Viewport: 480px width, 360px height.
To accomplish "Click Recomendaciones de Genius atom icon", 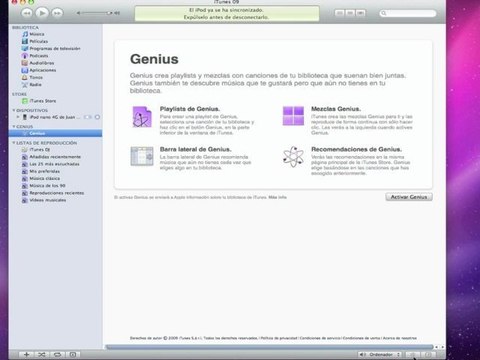I will click(x=293, y=156).
